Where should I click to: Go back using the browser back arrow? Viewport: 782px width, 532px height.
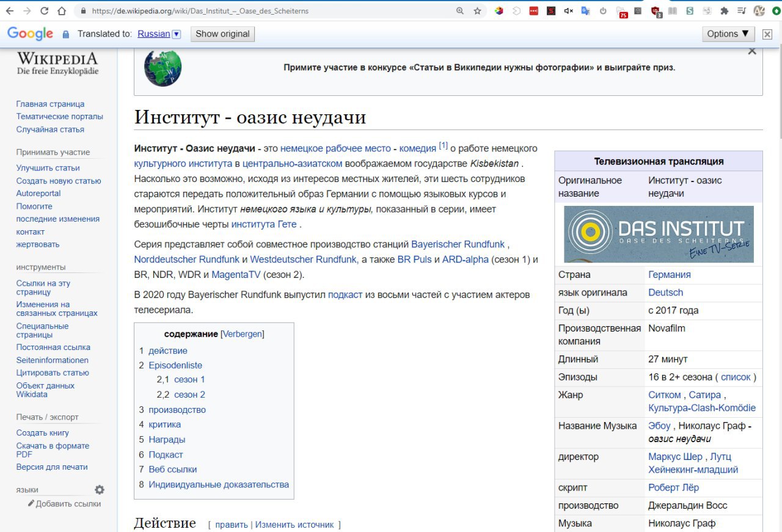tap(10, 11)
